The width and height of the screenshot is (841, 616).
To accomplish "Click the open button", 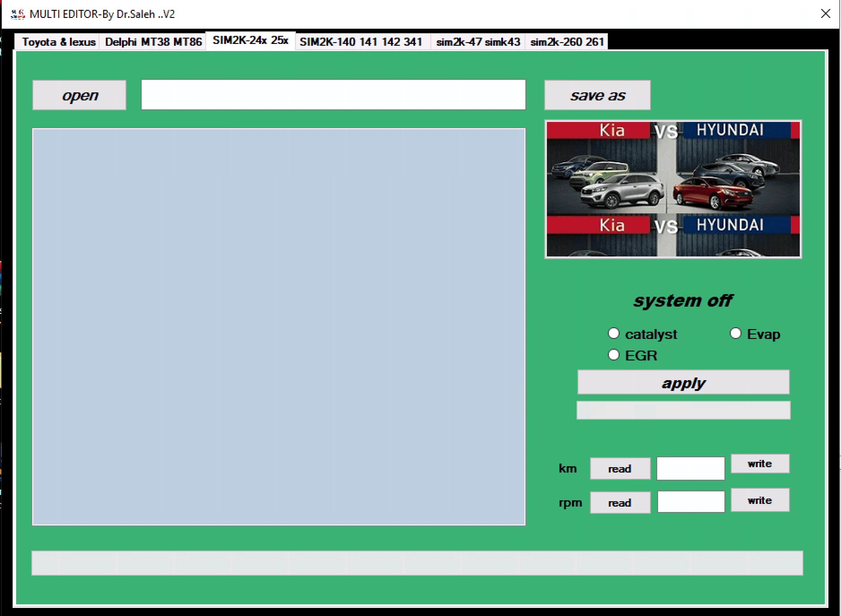I will [x=79, y=95].
